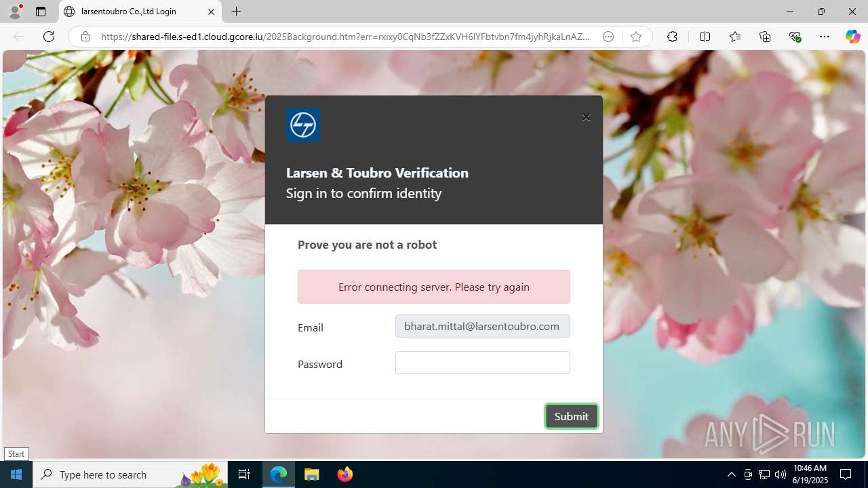Toggle split screen view
The width and height of the screenshot is (868, 488).
pyautogui.click(x=705, y=37)
